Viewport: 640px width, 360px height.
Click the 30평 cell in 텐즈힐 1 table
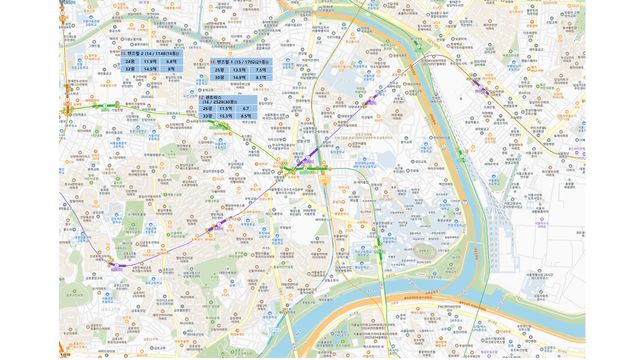[x=219, y=78]
